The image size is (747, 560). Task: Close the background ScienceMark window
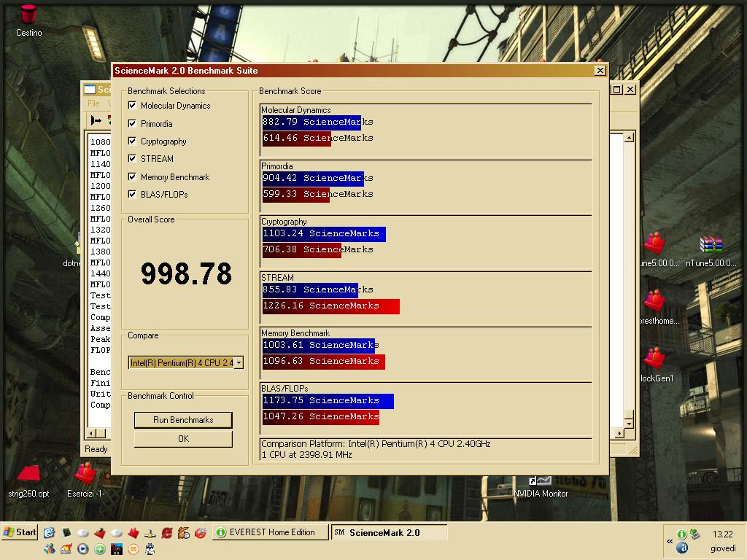630,90
